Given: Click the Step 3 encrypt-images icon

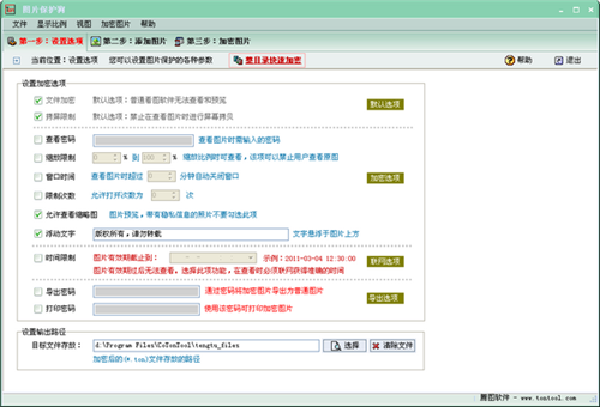Looking at the screenshot, I should pos(179,41).
